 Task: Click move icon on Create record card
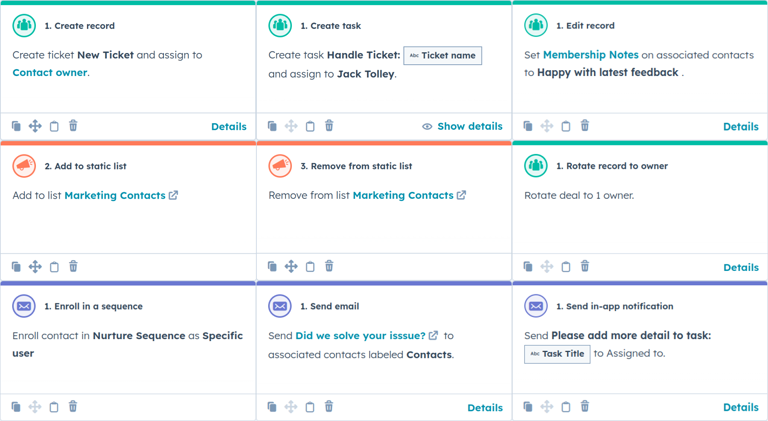[35, 126]
